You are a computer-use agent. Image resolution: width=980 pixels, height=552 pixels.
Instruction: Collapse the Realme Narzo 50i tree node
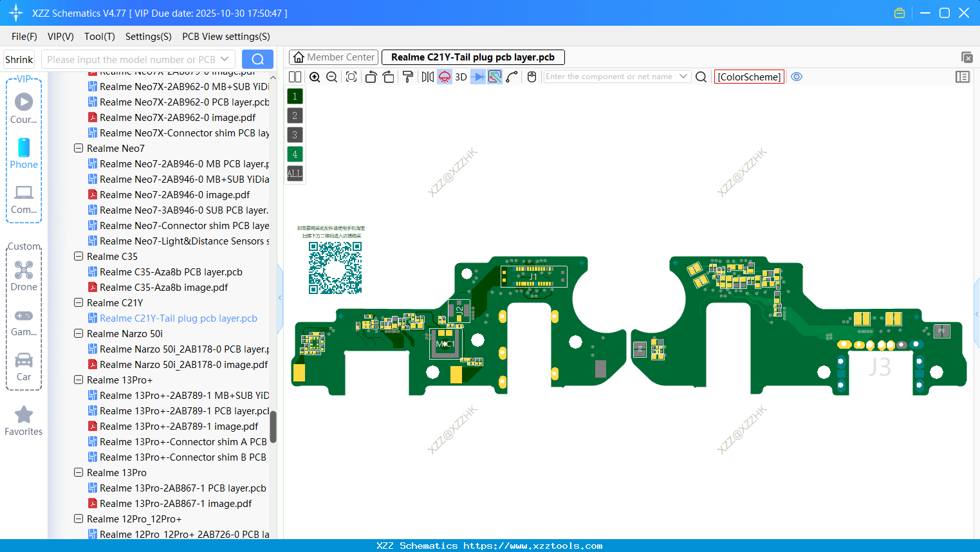[x=79, y=334]
